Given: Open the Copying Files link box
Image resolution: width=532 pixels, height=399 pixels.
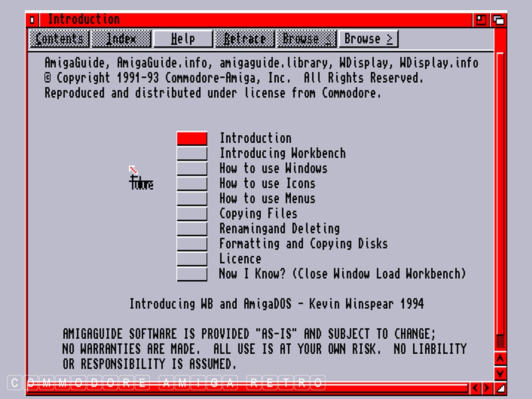Looking at the screenshot, I should pyautogui.click(x=192, y=214).
